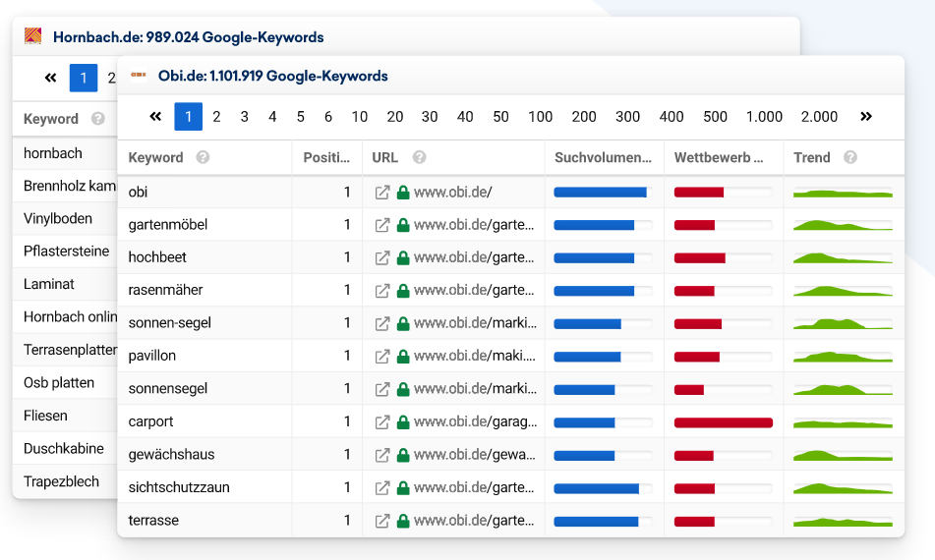This screenshot has width=935, height=560.
Task: Select page 100 in Obi pagination
Action: tap(540, 117)
